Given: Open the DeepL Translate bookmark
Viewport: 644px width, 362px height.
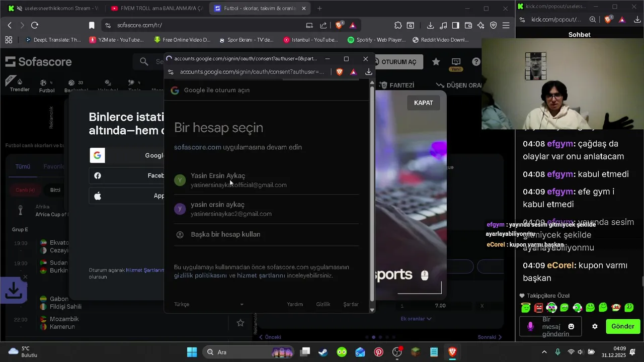Looking at the screenshot, I should coord(53,40).
